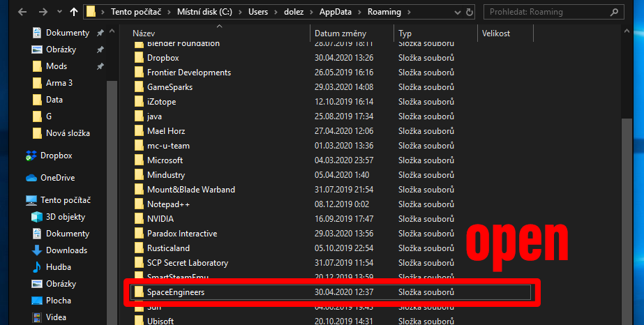Go forward with the Forward arrow
The width and height of the screenshot is (644, 325).
tap(43, 12)
